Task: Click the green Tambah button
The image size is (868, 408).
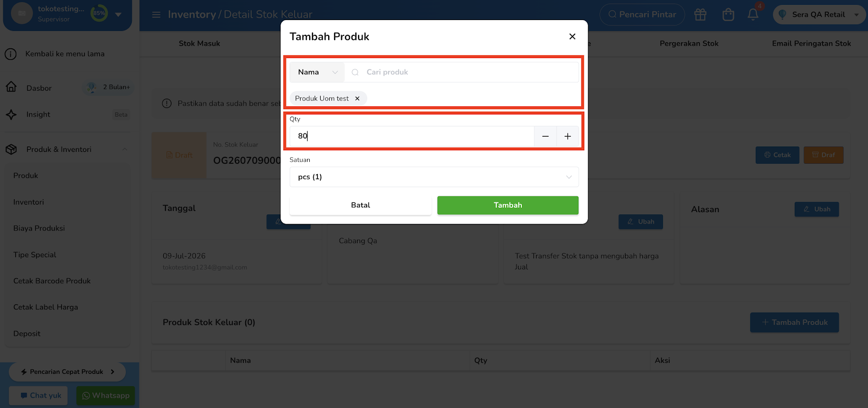Action: coord(508,205)
